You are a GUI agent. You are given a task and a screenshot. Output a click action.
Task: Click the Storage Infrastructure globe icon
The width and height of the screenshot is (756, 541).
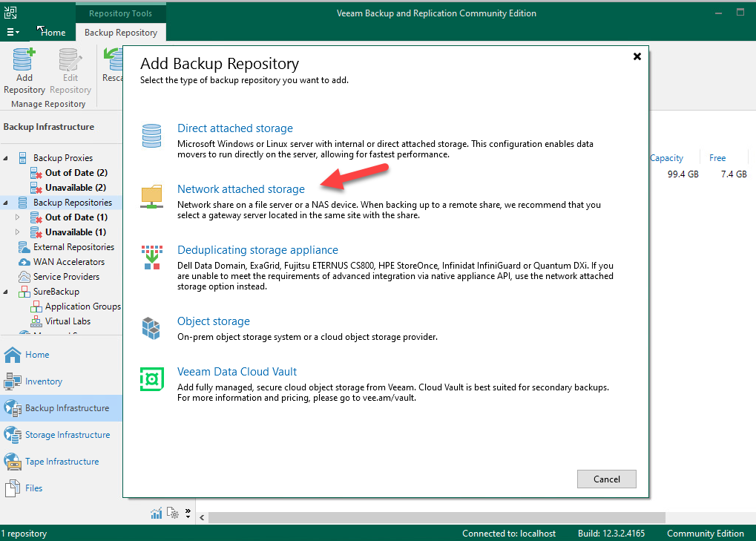point(13,435)
